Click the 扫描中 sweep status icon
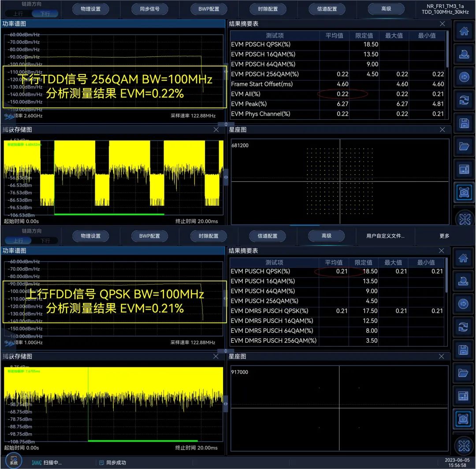Viewport: 476px width, 469px height. pyautogui.click(x=37, y=463)
